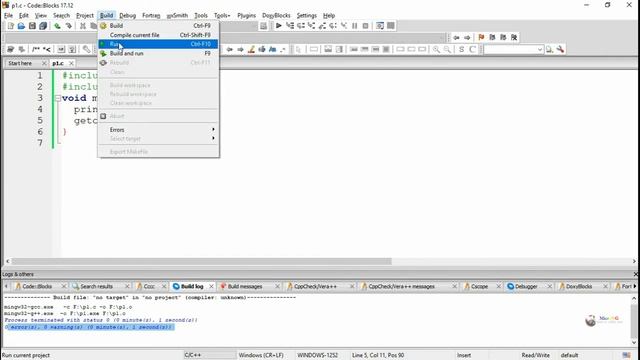
Task: Click the Open file toolbar icon
Action: point(21,26)
